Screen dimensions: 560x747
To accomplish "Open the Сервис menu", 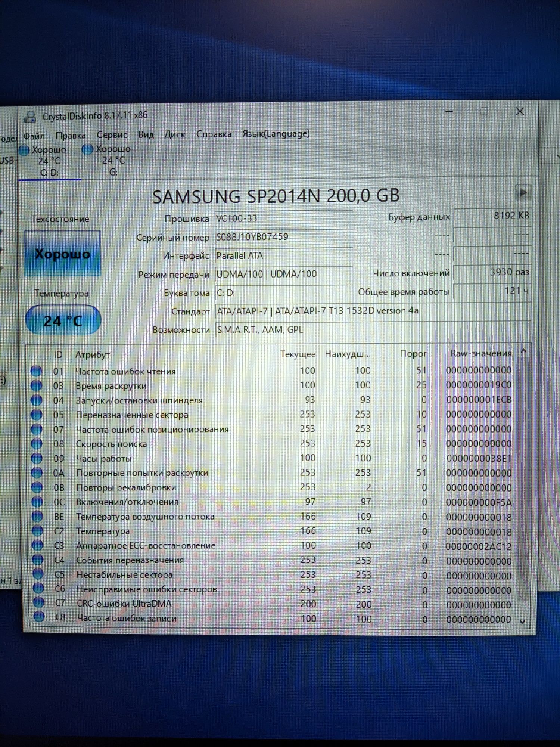I will point(112,135).
